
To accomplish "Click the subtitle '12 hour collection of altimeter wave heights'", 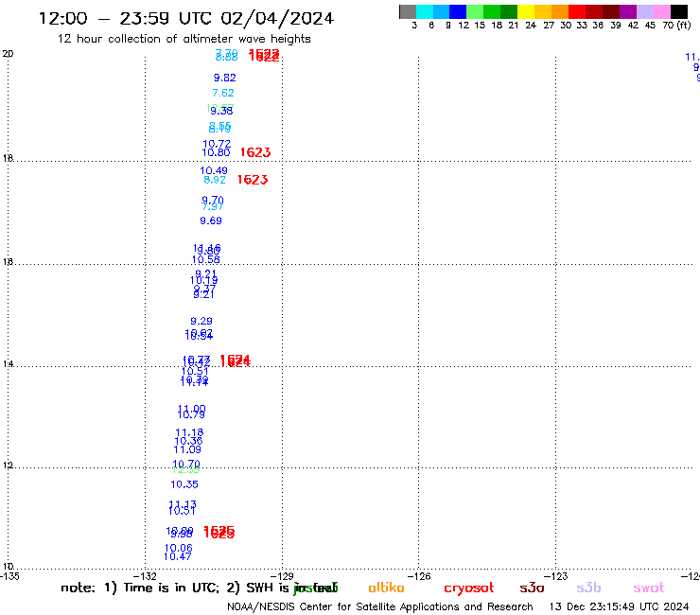I will (x=184, y=39).
